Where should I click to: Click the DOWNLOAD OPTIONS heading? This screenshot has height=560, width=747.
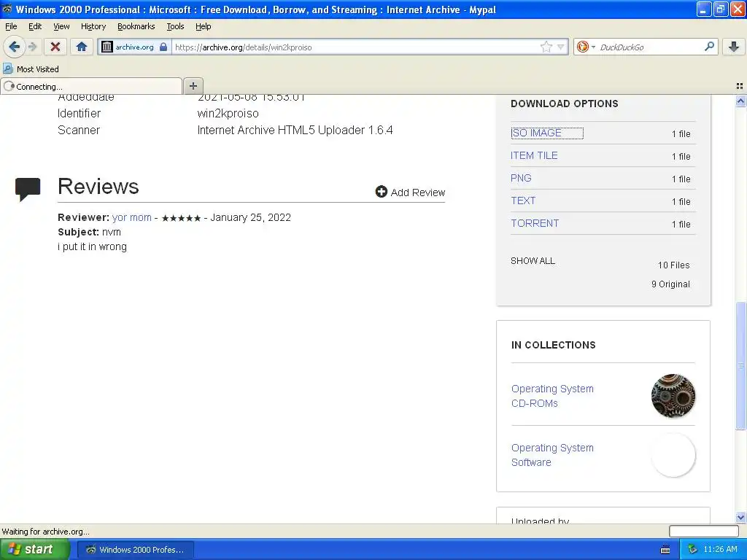point(564,104)
